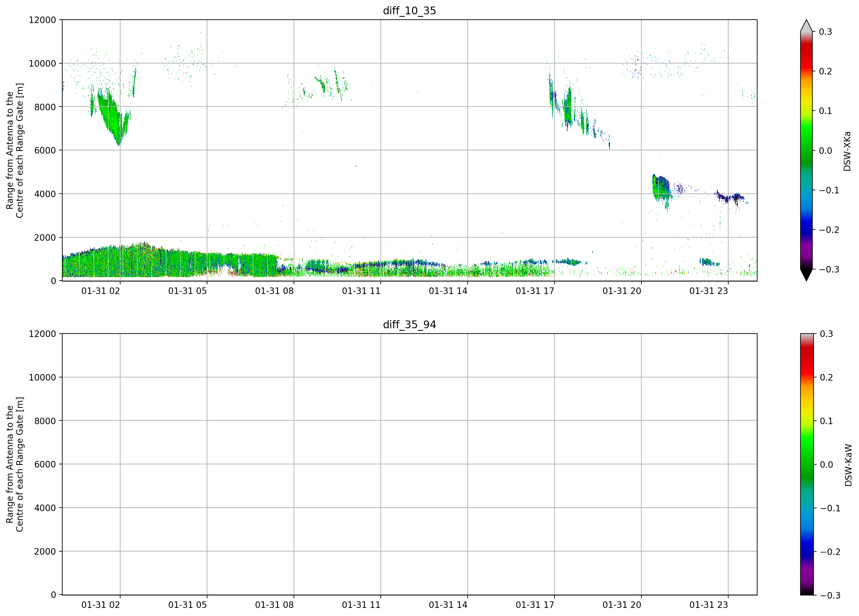This screenshot has height=616, width=859.
Task: Click '01-31 02' tick under diff_10_35 plot
Action: 101,291
